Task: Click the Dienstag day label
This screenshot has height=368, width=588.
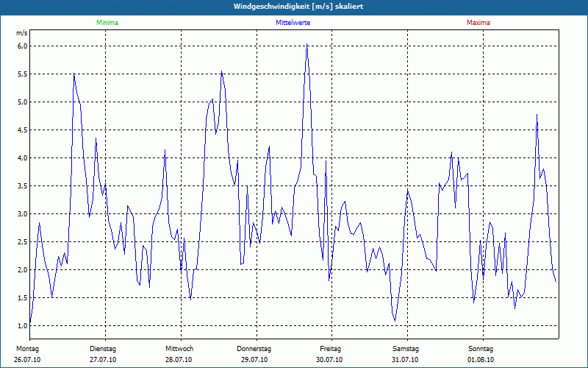Action: (x=103, y=349)
